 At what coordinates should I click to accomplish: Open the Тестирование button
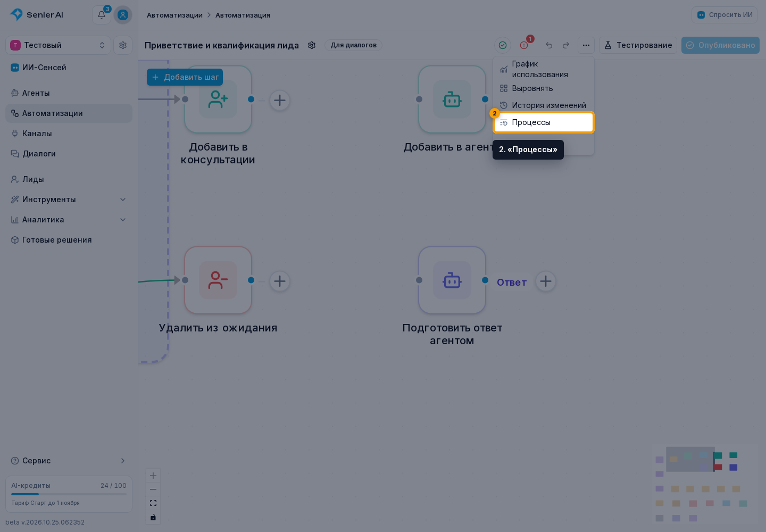point(638,45)
